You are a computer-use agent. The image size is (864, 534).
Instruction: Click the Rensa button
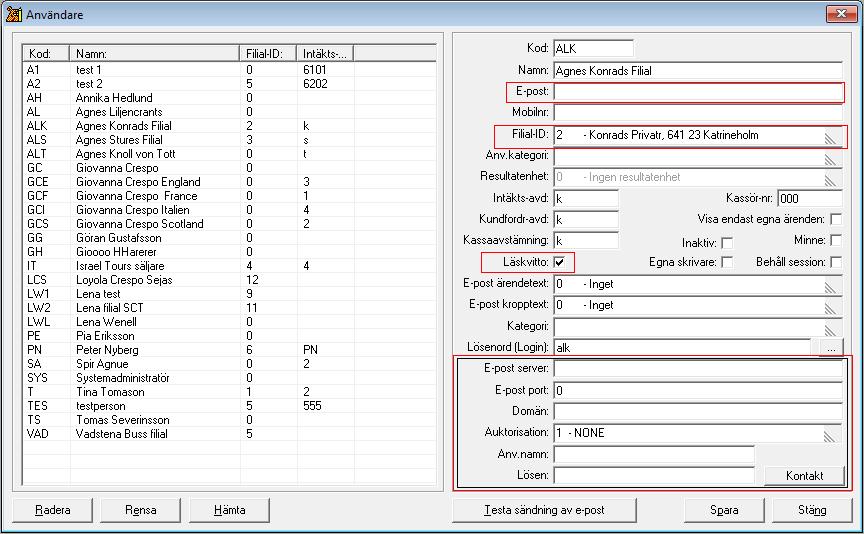(x=141, y=510)
